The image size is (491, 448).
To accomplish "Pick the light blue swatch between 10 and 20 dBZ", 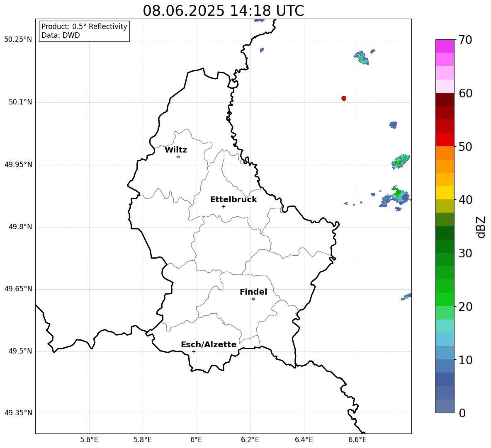I will (x=445, y=339).
